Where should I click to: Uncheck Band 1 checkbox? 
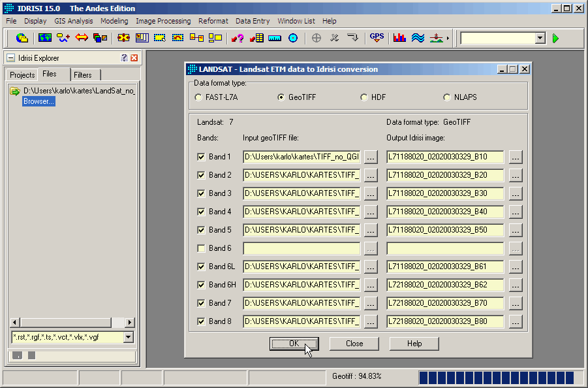point(202,157)
